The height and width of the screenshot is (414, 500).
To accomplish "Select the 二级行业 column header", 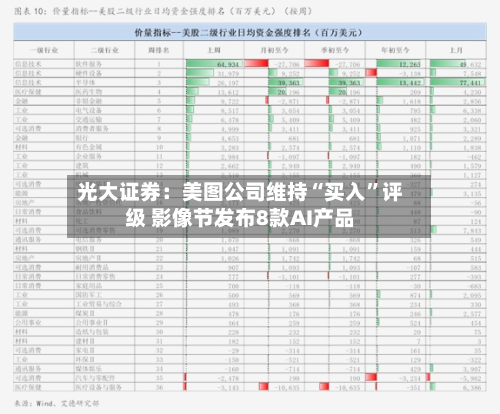I will 104,50.
